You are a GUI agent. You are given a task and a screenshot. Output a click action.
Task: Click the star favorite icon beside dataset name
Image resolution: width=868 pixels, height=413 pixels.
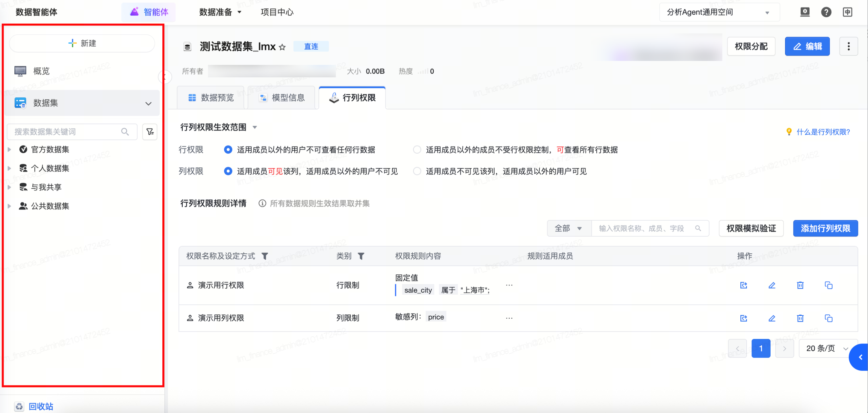pyautogui.click(x=282, y=47)
